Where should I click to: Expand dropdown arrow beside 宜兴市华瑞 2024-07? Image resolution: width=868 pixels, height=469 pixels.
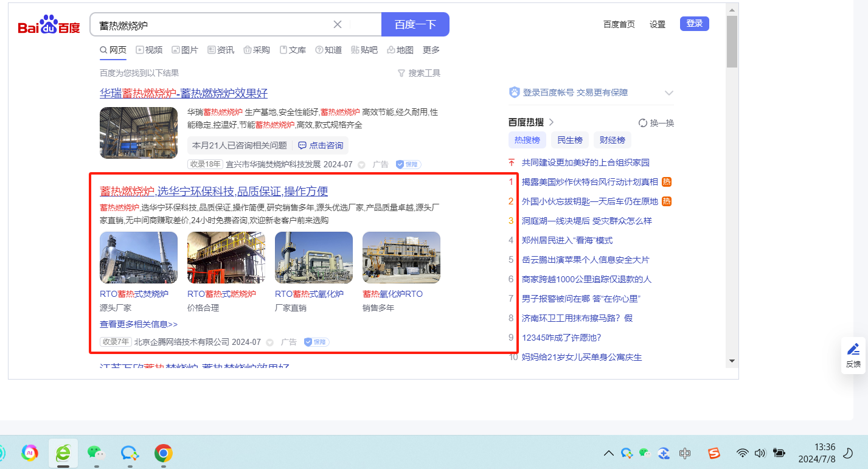(361, 165)
